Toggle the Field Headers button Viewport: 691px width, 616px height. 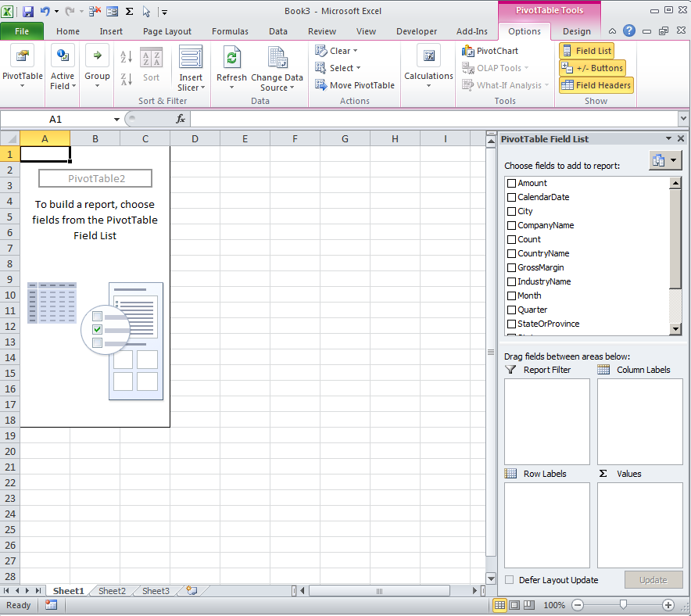(x=596, y=85)
